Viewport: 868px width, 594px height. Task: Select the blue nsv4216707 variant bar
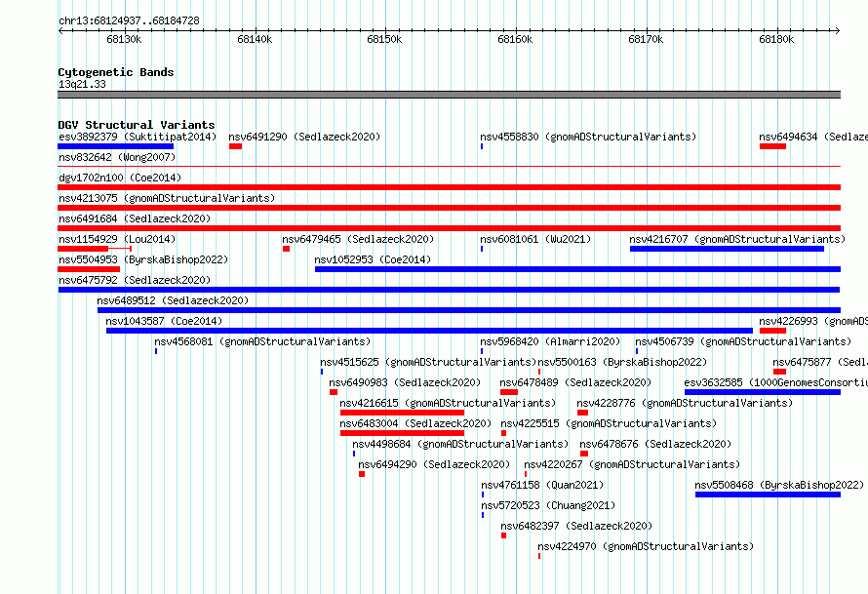(727, 249)
